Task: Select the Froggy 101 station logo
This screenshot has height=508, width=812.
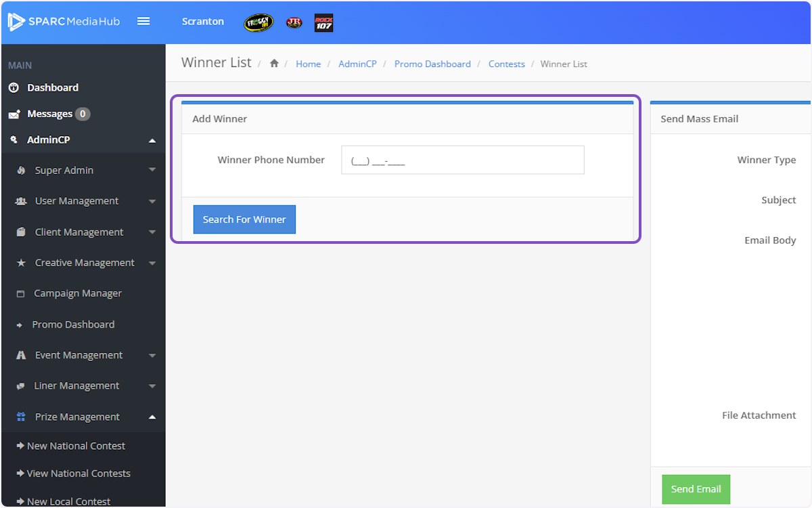Action: [258, 22]
